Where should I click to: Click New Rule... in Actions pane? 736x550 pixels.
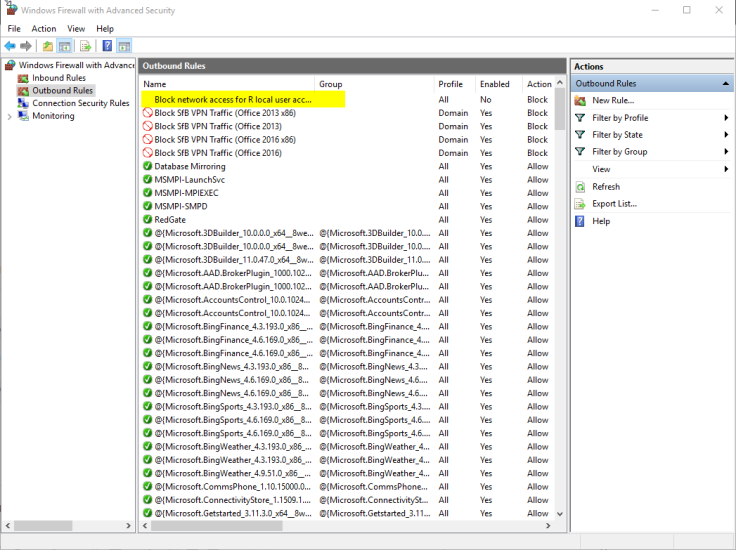[613, 100]
